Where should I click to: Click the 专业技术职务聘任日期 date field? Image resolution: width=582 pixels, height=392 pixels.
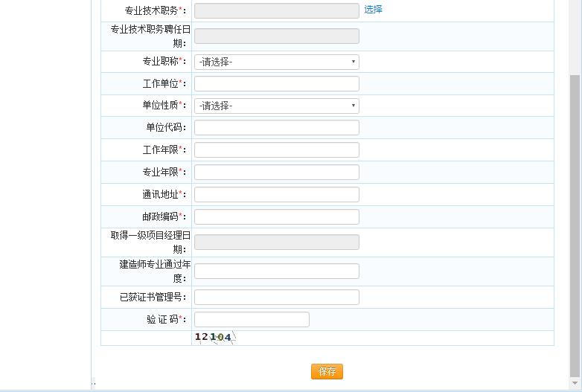tap(276, 36)
